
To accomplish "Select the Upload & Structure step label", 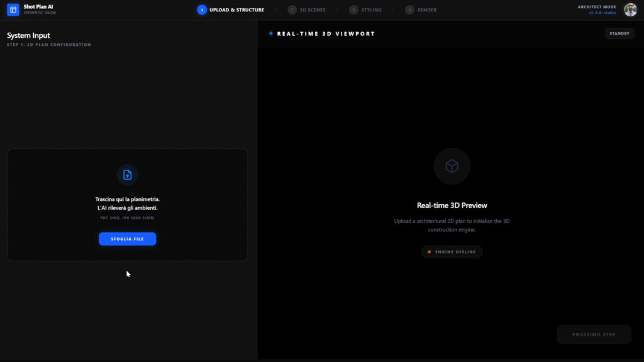I will (236, 10).
